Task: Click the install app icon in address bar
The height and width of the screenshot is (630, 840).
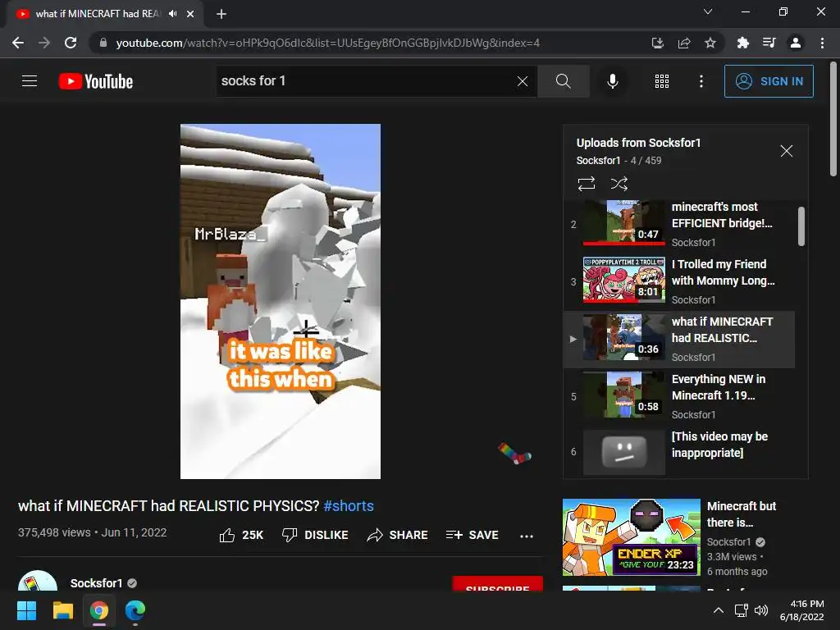Action: click(657, 43)
